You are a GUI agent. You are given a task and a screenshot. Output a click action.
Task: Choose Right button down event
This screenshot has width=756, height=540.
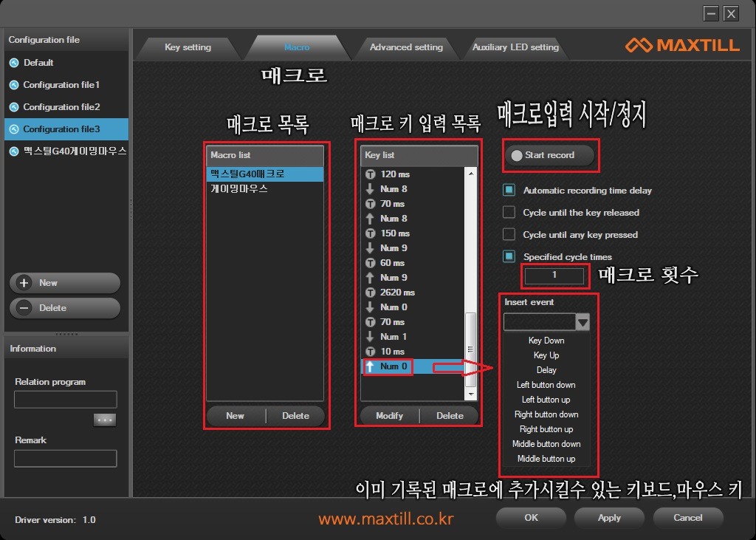pos(546,414)
